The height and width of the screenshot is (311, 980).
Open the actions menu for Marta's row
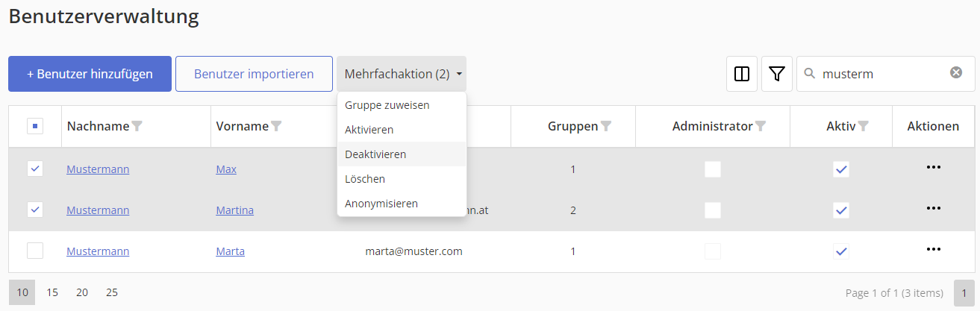pyautogui.click(x=933, y=249)
